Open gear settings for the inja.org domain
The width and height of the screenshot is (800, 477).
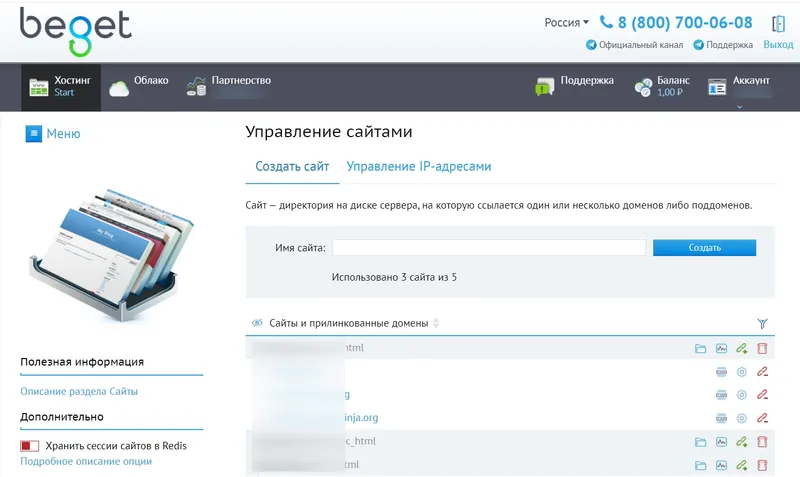pyautogui.click(x=741, y=418)
